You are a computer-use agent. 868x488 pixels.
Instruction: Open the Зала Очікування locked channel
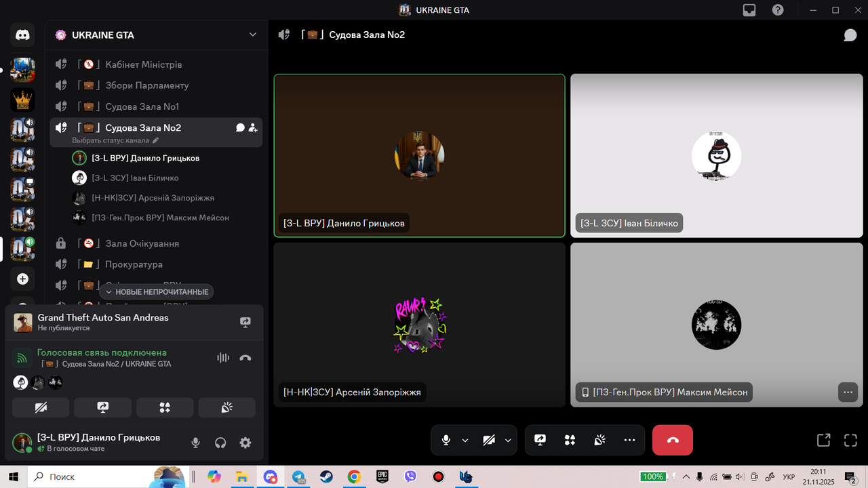point(156,243)
